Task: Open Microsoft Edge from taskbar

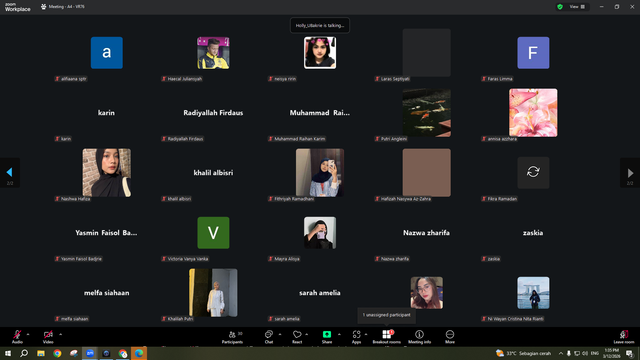Action: click(x=139, y=353)
